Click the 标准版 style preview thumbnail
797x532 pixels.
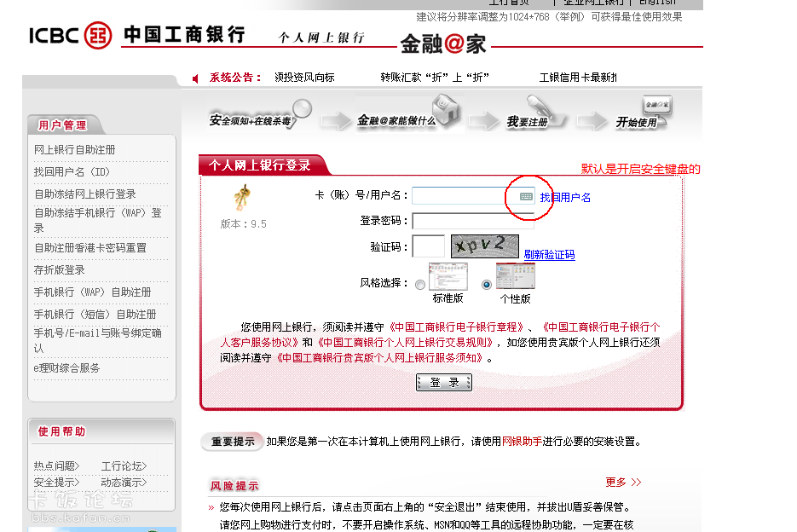click(448, 276)
